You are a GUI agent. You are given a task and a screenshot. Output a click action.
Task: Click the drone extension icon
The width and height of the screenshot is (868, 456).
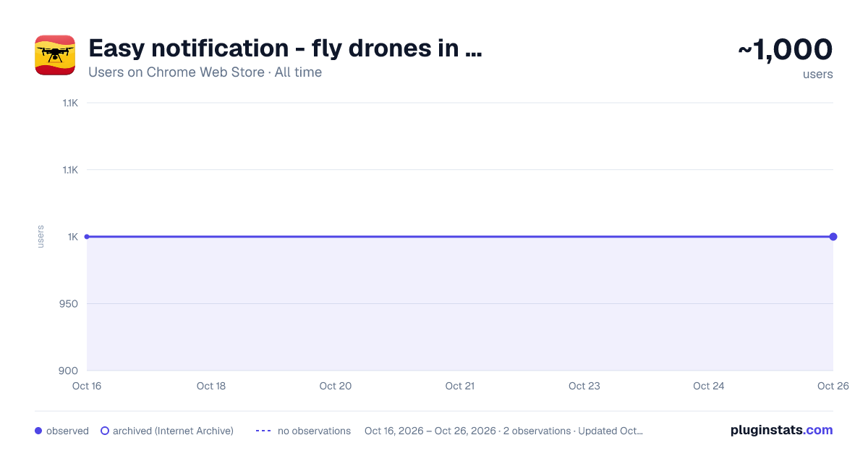click(x=55, y=55)
